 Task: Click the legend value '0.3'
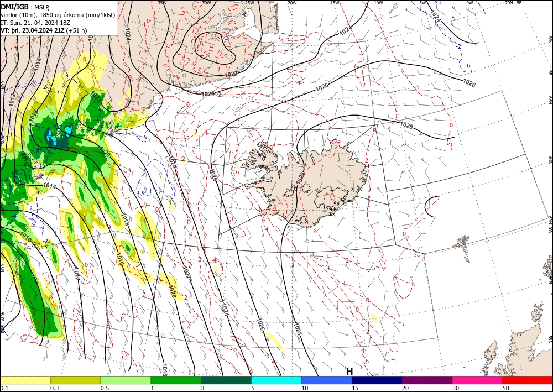(54, 388)
